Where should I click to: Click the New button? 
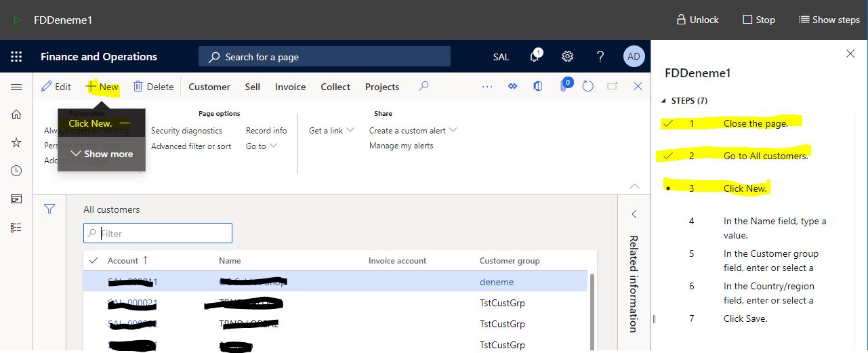[102, 87]
